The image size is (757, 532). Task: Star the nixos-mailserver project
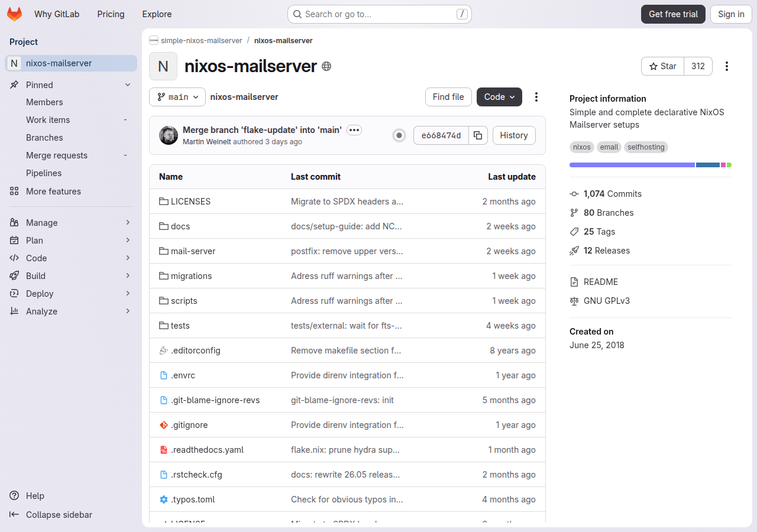coord(663,66)
